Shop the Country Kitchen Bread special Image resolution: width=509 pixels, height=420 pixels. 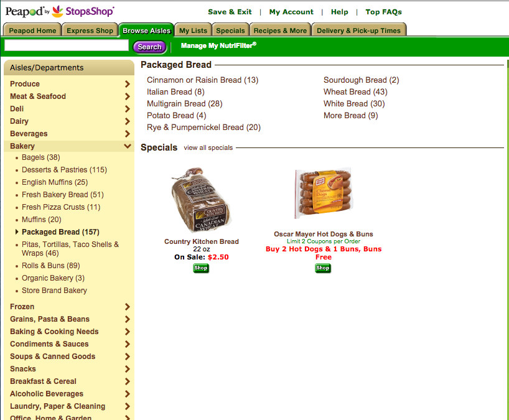201,268
